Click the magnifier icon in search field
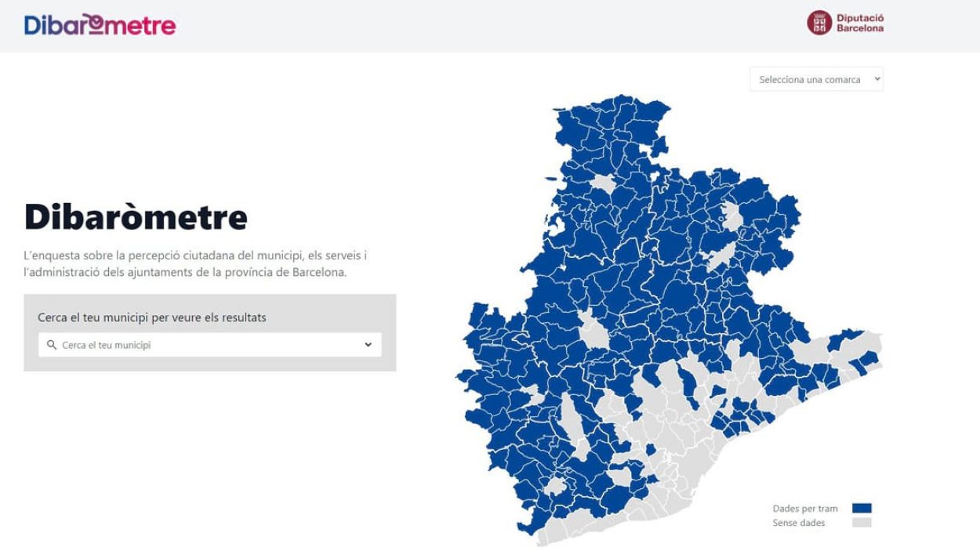This screenshot has width=980, height=551. 52,345
